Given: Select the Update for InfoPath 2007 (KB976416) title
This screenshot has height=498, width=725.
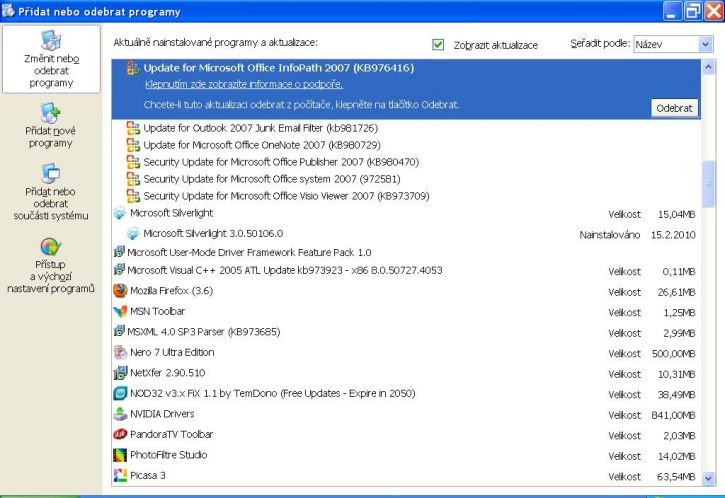Looking at the screenshot, I should (x=278, y=68).
